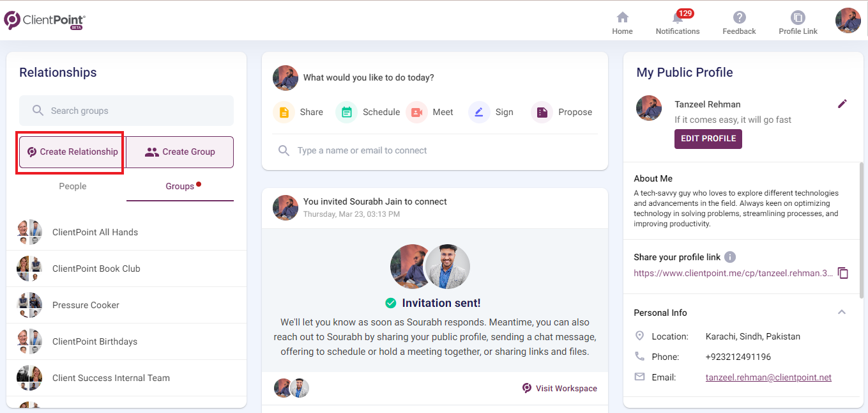Click the Location pin icon

coord(639,336)
